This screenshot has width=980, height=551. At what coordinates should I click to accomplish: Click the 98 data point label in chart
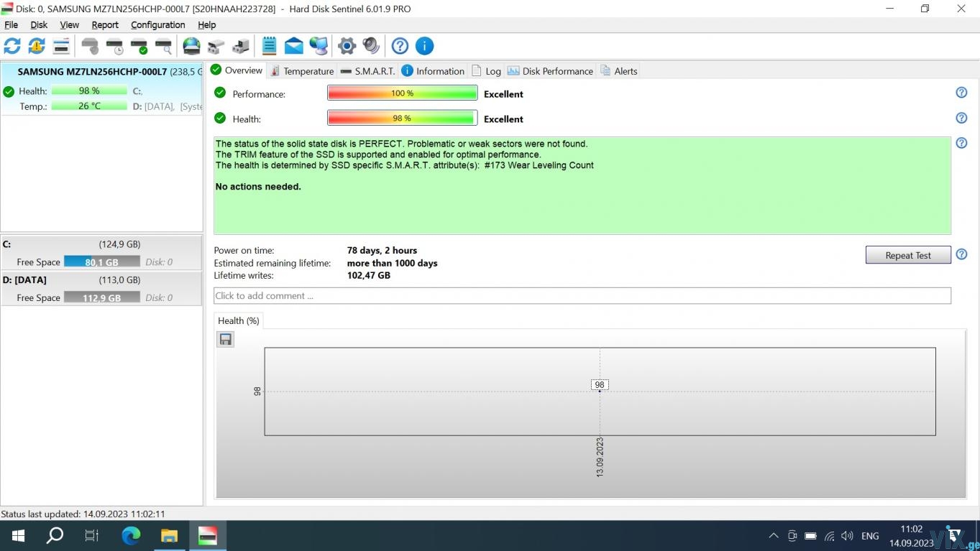point(600,384)
